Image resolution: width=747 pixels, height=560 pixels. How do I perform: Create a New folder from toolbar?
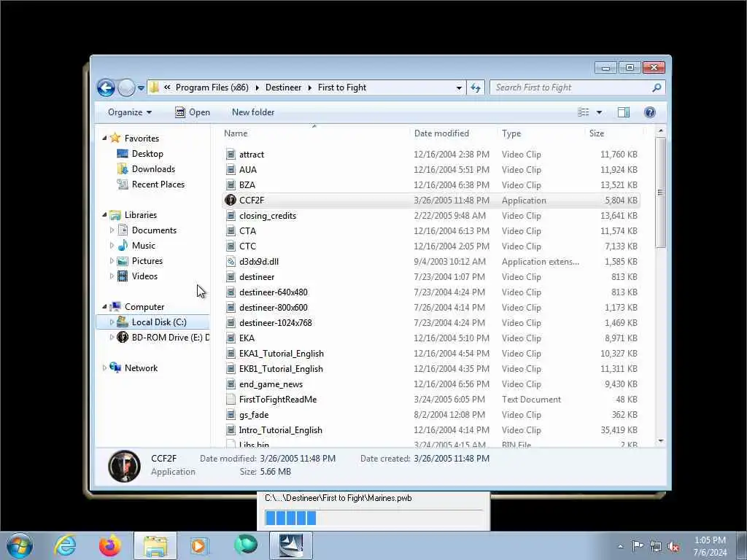pyautogui.click(x=253, y=112)
